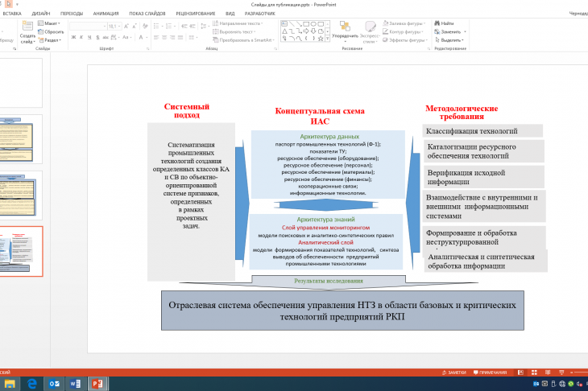Click the line spacing icon
This screenshot has width=588, height=391.
click(203, 27)
